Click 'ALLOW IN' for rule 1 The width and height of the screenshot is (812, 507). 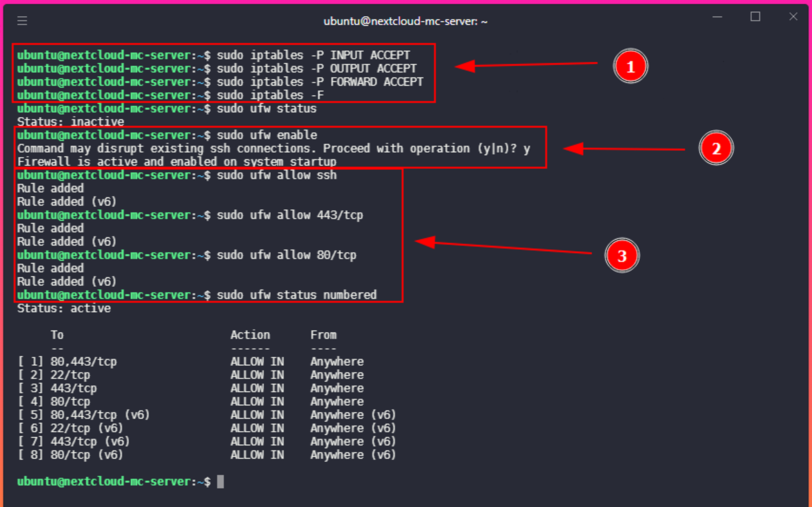click(x=257, y=362)
